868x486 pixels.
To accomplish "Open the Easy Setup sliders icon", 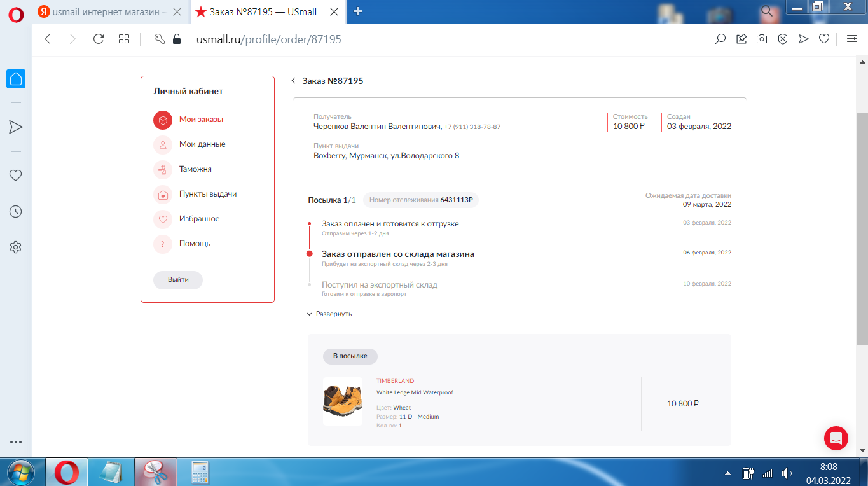I will pos(852,39).
